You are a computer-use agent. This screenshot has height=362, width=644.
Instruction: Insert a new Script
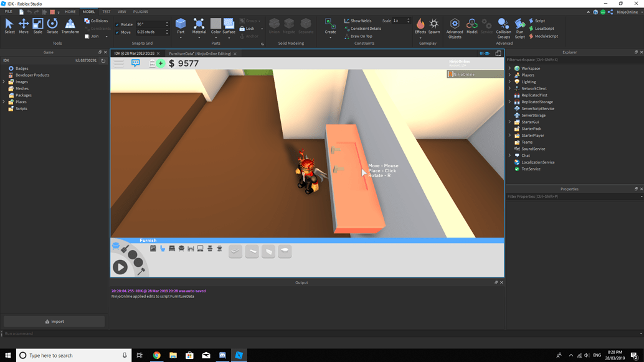pyautogui.click(x=537, y=21)
